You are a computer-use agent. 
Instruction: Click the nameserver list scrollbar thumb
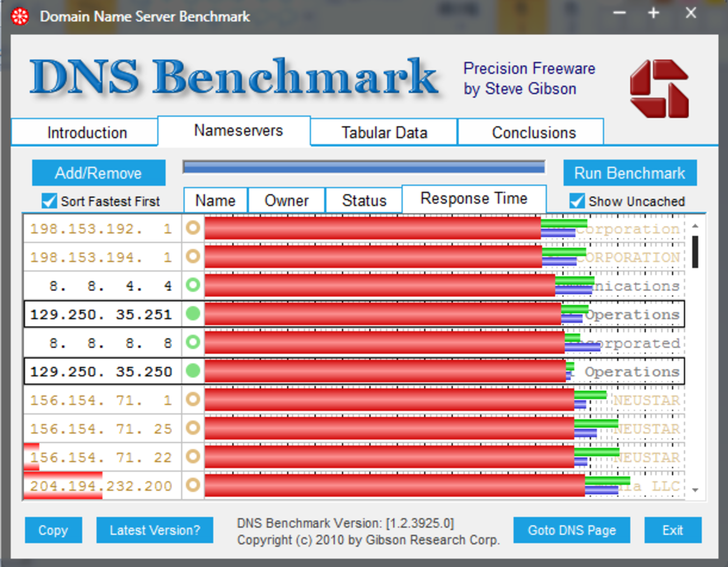click(x=695, y=252)
